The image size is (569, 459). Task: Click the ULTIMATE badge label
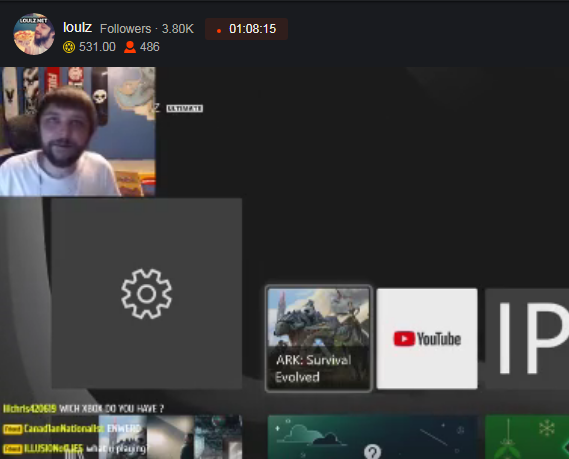185,108
